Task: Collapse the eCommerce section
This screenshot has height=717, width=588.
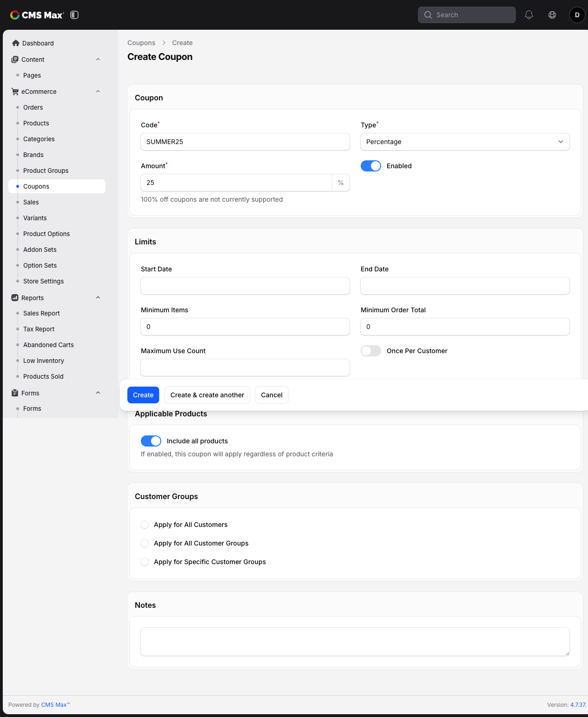Action: click(x=98, y=92)
